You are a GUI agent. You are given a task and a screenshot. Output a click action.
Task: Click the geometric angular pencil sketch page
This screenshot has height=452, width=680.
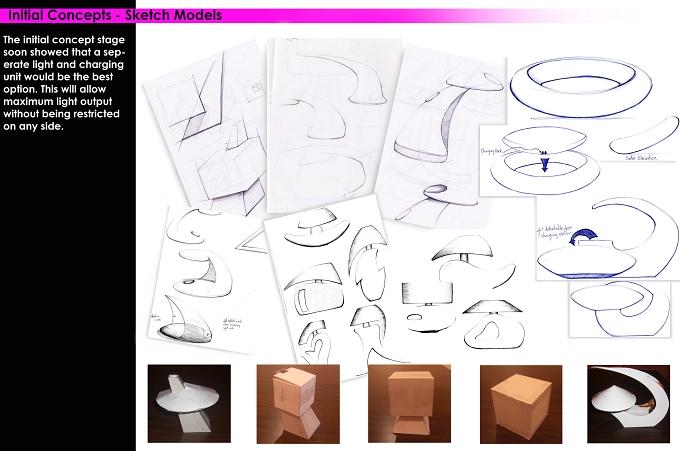click(x=206, y=128)
